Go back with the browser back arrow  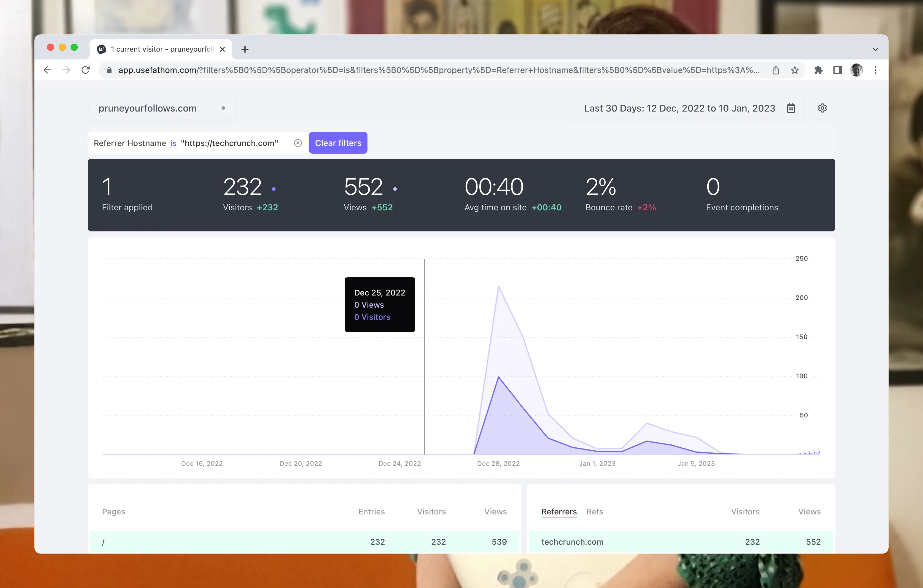pos(47,70)
